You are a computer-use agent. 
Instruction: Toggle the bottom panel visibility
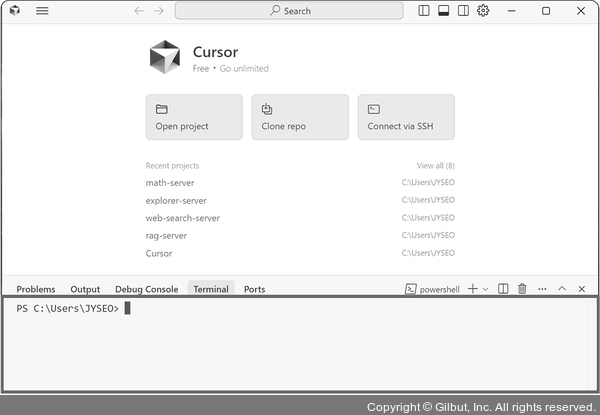pyautogui.click(x=443, y=11)
